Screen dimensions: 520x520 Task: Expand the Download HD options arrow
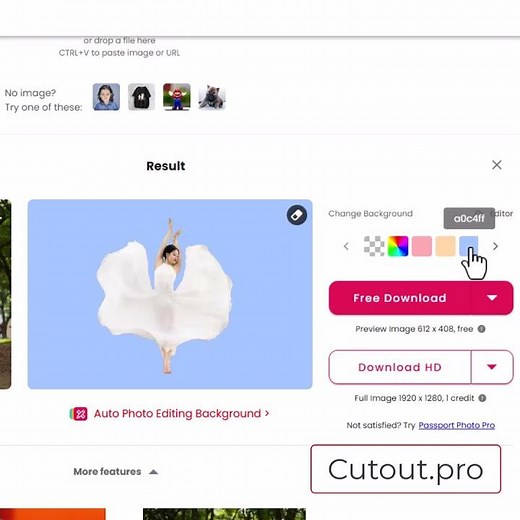492,367
